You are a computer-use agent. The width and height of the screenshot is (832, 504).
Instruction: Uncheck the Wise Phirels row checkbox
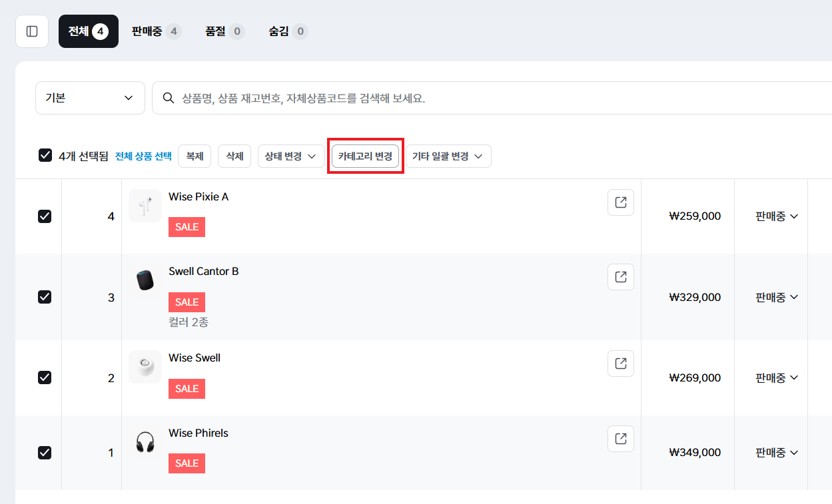tap(45, 453)
